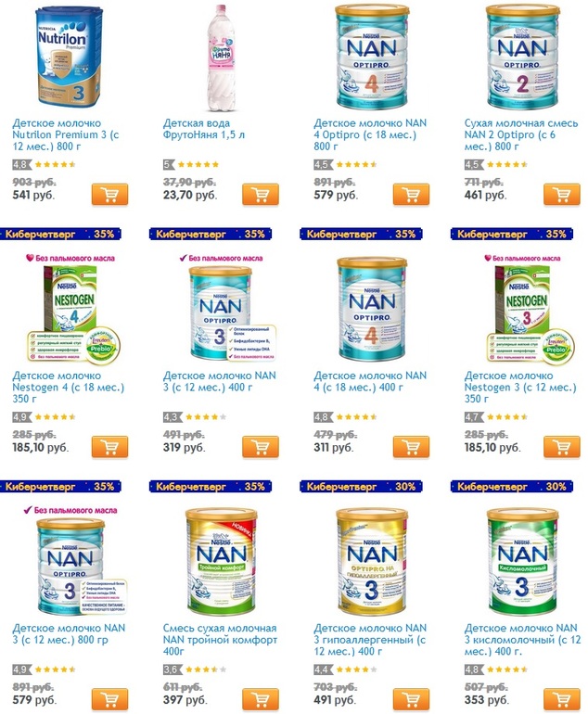Image resolution: width=588 pixels, height=714 pixels.
Task: Open Детское молочко Nestogen 4 link
Action: tap(69, 387)
